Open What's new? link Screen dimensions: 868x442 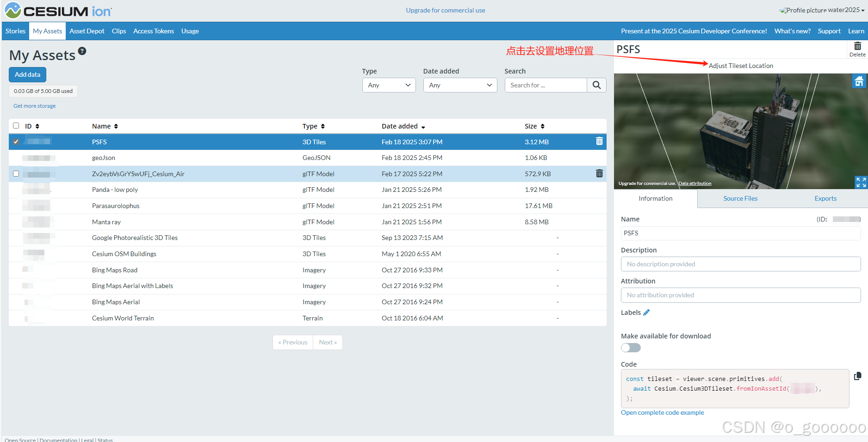click(x=792, y=31)
